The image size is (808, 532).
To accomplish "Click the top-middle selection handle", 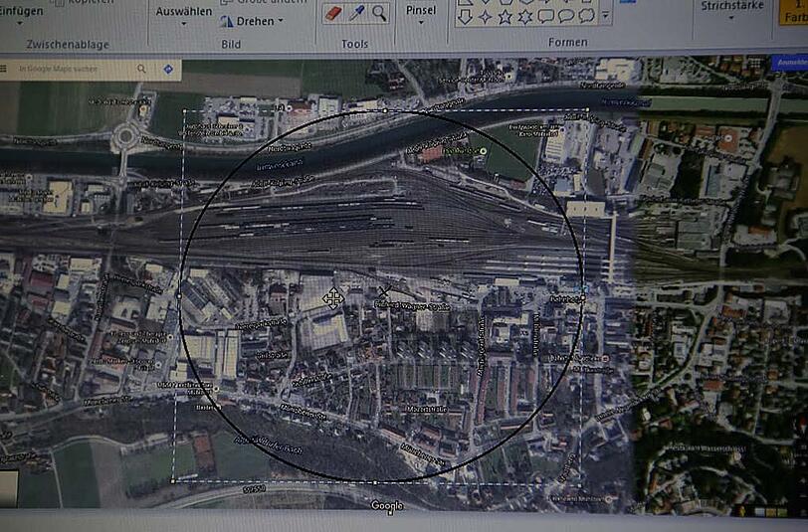I will tap(385, 109).
